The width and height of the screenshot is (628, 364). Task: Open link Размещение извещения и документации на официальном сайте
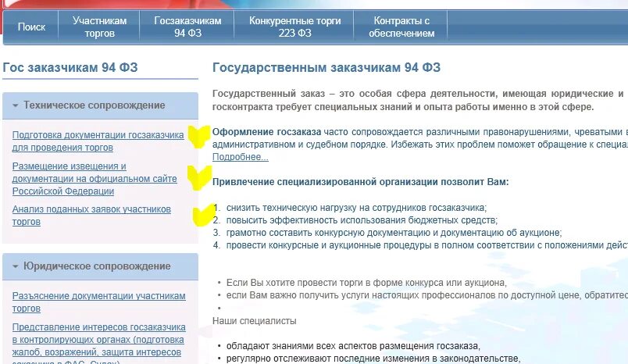pos(95,179)
